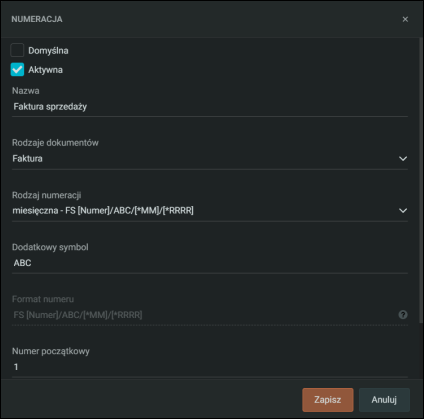Click the vertical scrollbar of the dialog

[x=421, y=180]
